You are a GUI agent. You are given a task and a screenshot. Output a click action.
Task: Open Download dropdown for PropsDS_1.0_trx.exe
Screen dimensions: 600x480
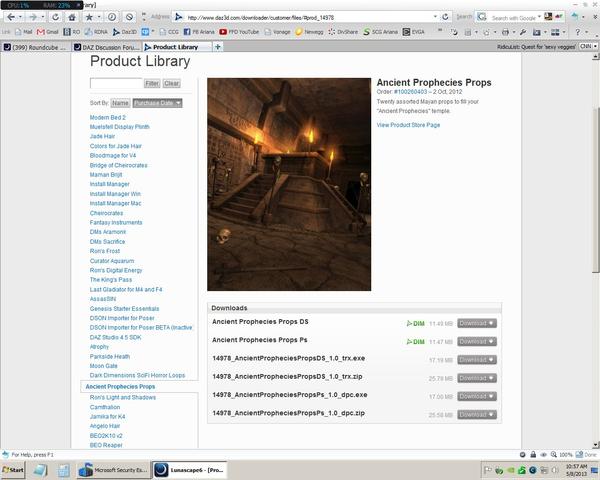click(x=477, y=360)
